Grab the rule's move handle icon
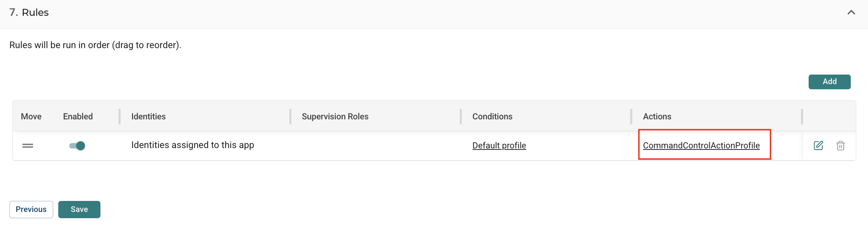 27,146
